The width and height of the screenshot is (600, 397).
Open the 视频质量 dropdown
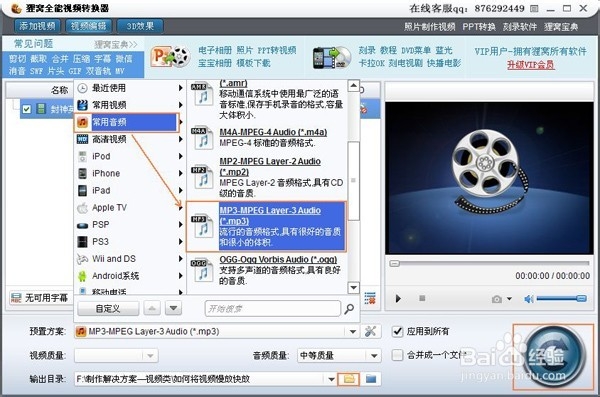coord(150,356)
